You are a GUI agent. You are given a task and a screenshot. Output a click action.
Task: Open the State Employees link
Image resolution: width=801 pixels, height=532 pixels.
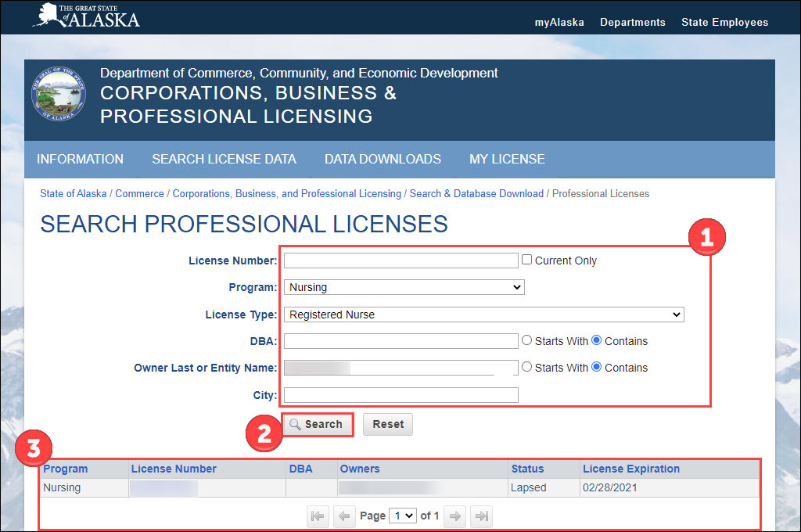(725, 23)
